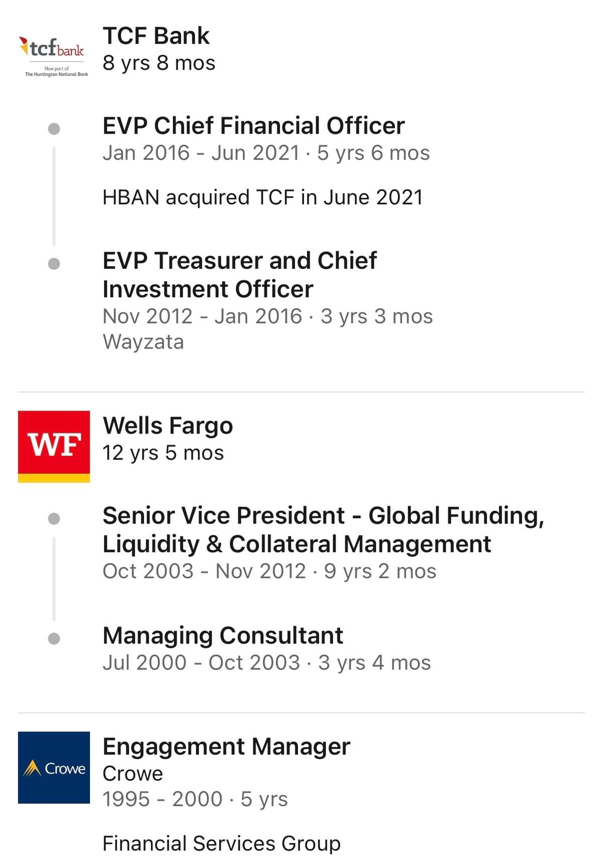
Task: Click the Jan 2016 - Jun 2021 date range
Action: pyautogui.click(x=201, y=153)
